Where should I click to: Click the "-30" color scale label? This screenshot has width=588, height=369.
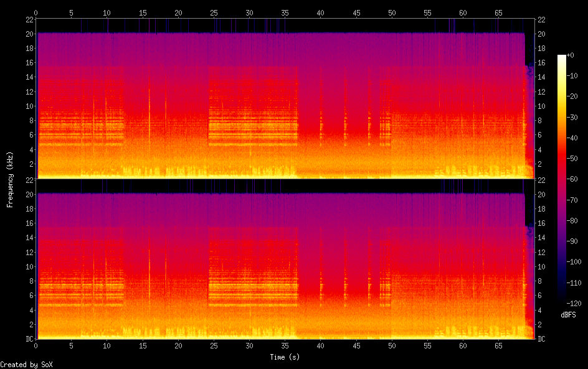(572, 117)
